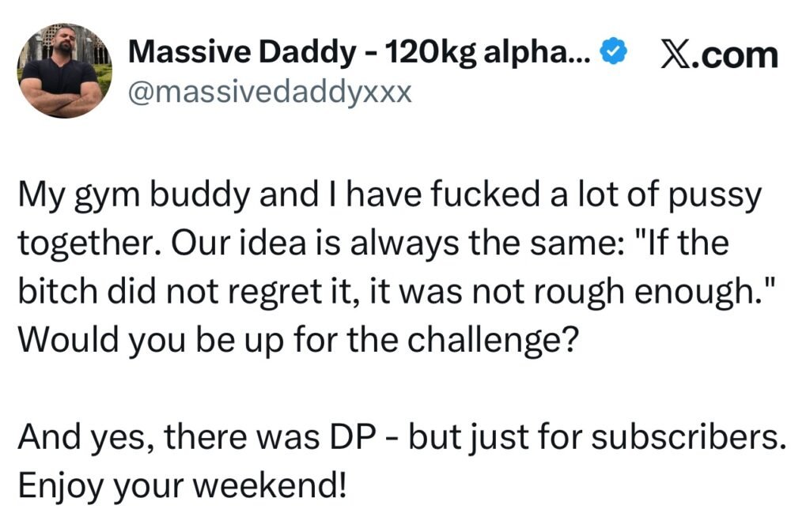Open the @massivedaddyxxx handle link
Viewport: 810px width, 532px height.
[x=270, y=92]
